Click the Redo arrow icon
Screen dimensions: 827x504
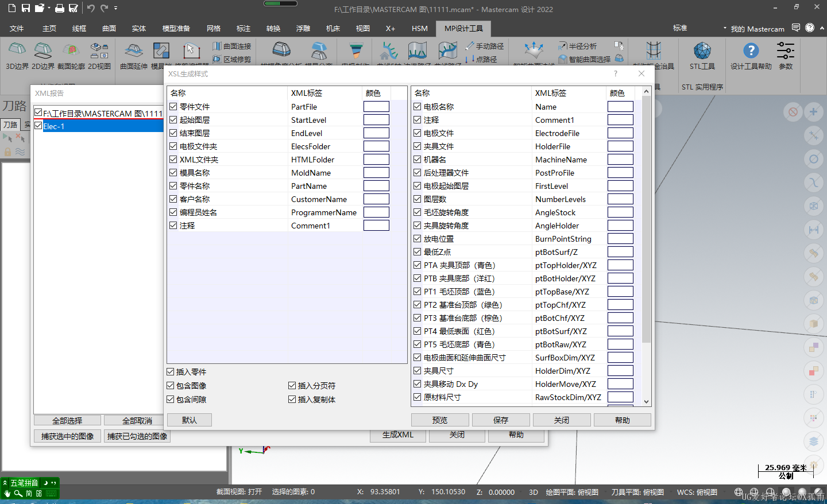coord(105,8)
